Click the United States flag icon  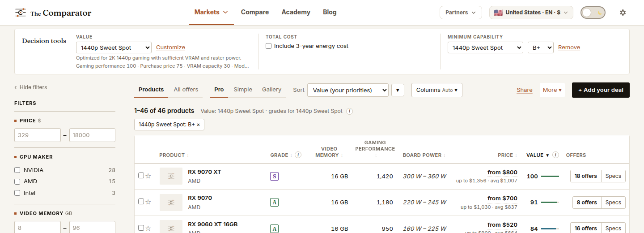tap(498, 13)
